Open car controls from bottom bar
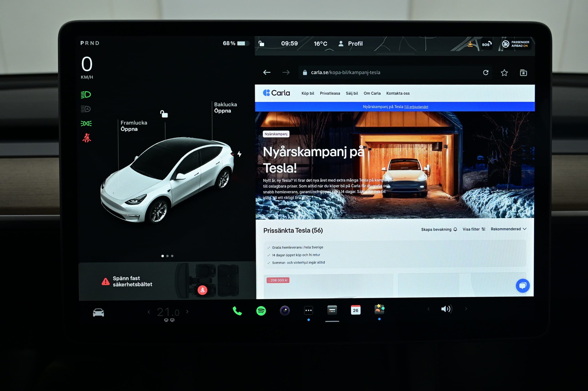This screenshot has width=588, height=391. [98, 312]
